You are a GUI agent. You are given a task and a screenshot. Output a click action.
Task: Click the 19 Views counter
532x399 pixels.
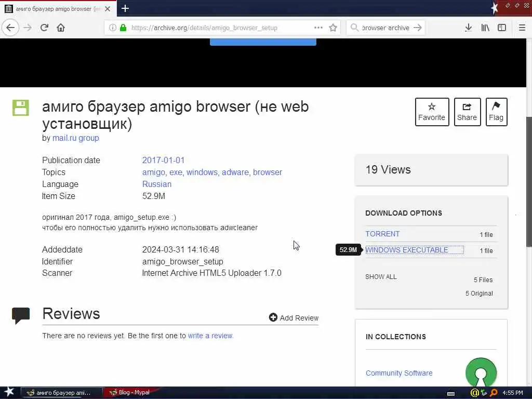tap(388, 170)
